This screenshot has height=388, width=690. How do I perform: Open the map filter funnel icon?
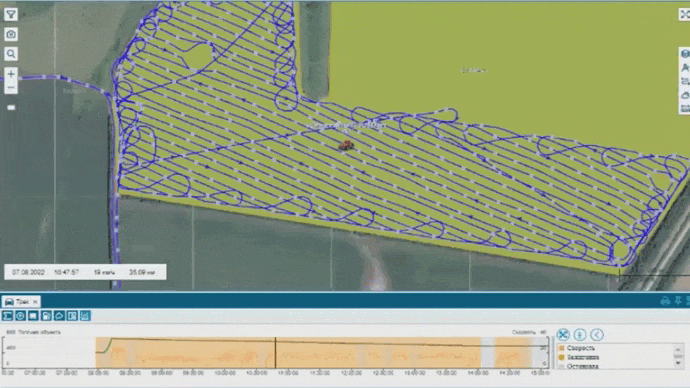click(11, 15)
